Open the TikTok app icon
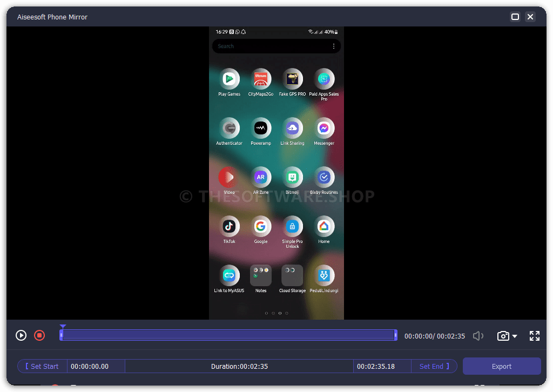Image resolution: width=553 pixels, height=392 pixels. 229,226
